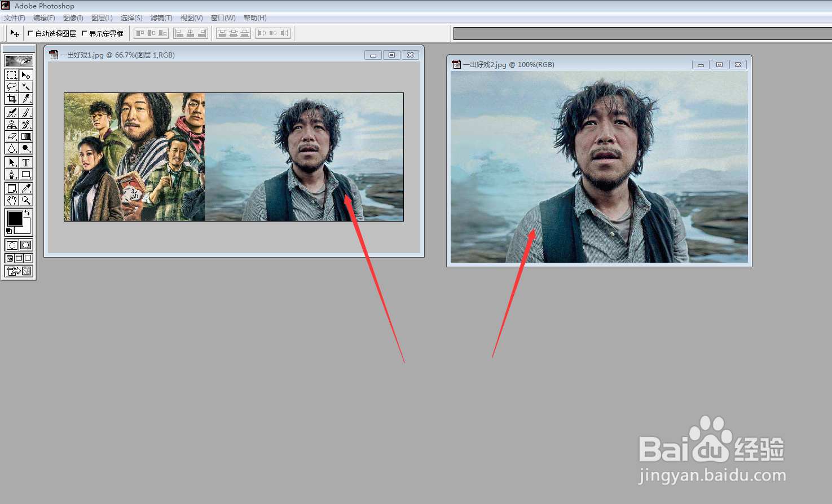
Task: Select the Slice tool
Action: [26, 99]
